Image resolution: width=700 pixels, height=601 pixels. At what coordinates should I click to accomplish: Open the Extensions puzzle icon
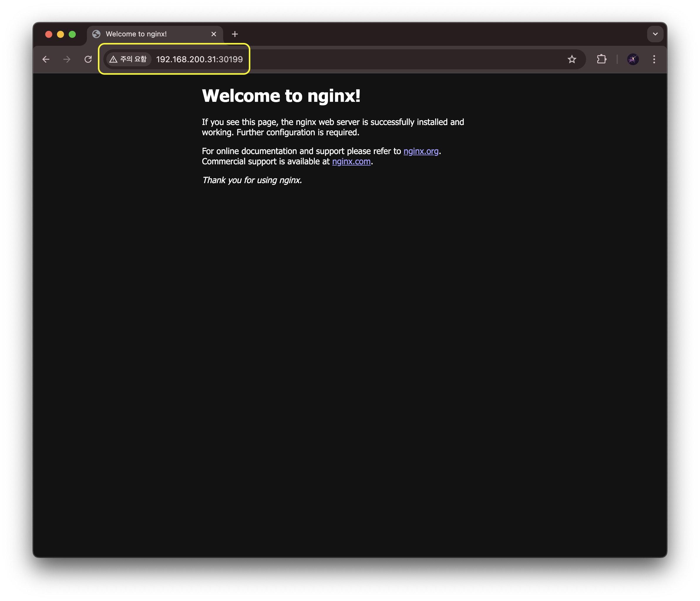(x=601, y=59)
